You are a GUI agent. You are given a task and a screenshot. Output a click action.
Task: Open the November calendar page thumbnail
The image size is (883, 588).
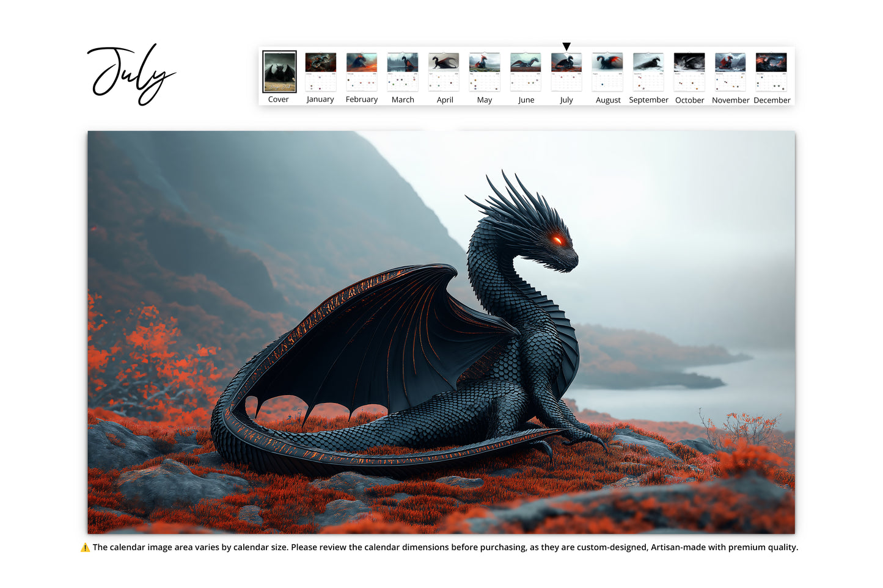point(730,72)
